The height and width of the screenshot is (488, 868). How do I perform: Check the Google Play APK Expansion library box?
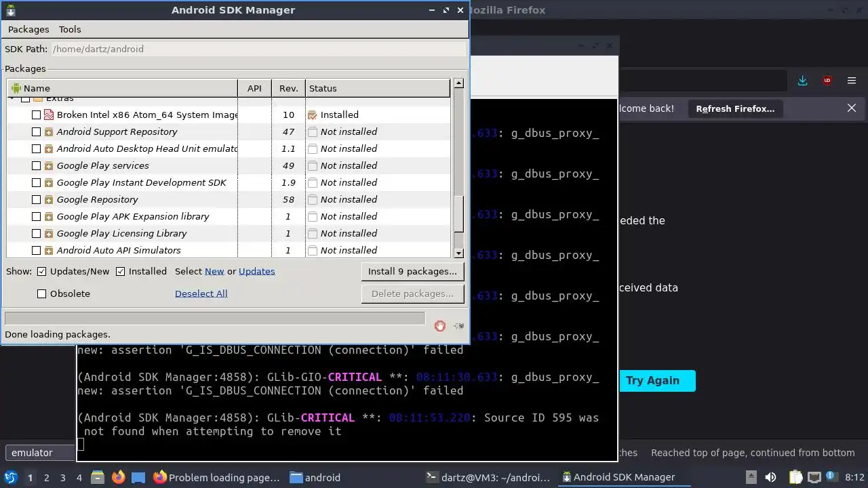click(37, 217)
